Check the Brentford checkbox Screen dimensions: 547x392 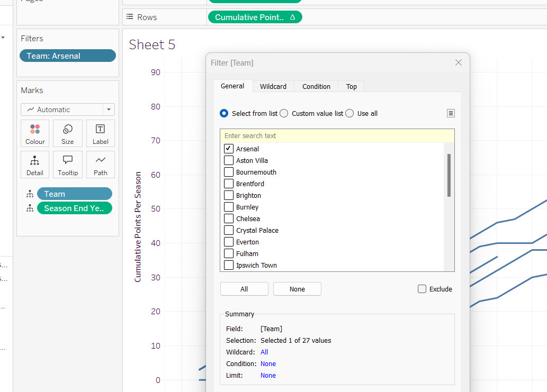coord(229,184)
